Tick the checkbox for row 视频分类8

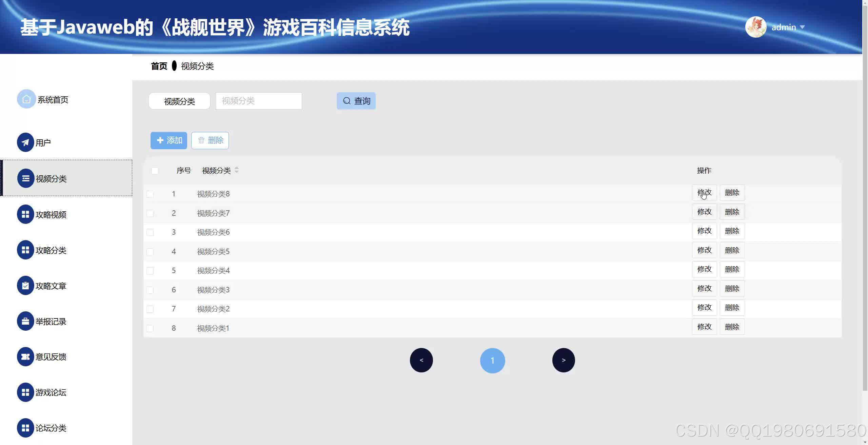tap(150, 194)
